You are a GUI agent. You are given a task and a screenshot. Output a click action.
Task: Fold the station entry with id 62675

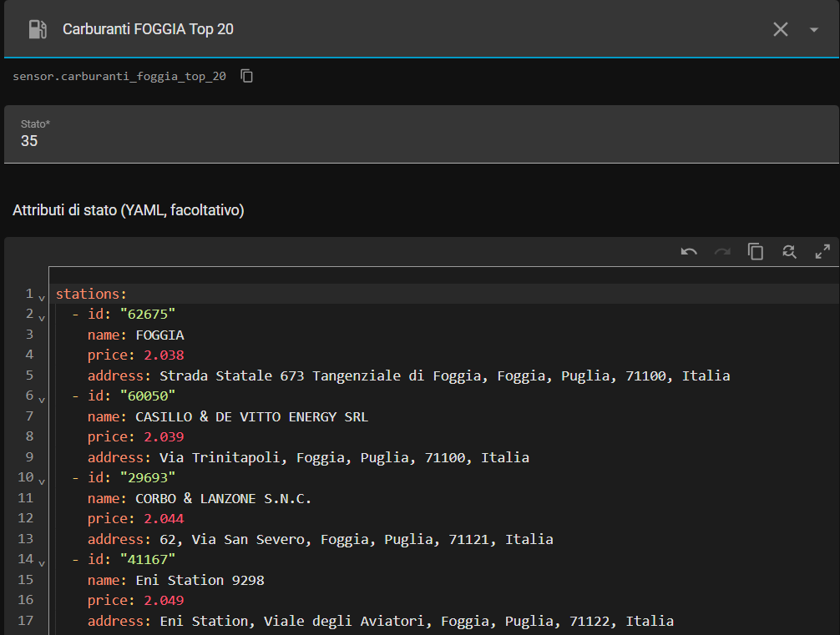(42, 316)
